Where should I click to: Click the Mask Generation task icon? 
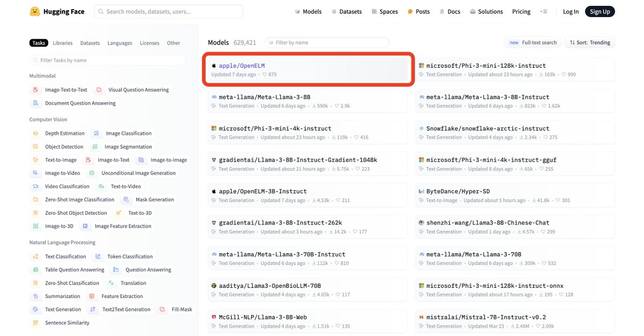click(126, 200)
